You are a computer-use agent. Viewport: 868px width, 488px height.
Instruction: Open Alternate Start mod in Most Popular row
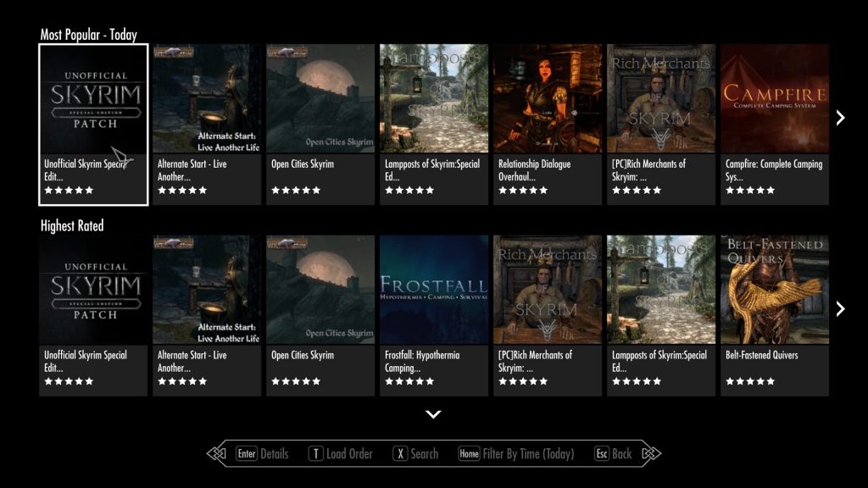coord(207,125)
